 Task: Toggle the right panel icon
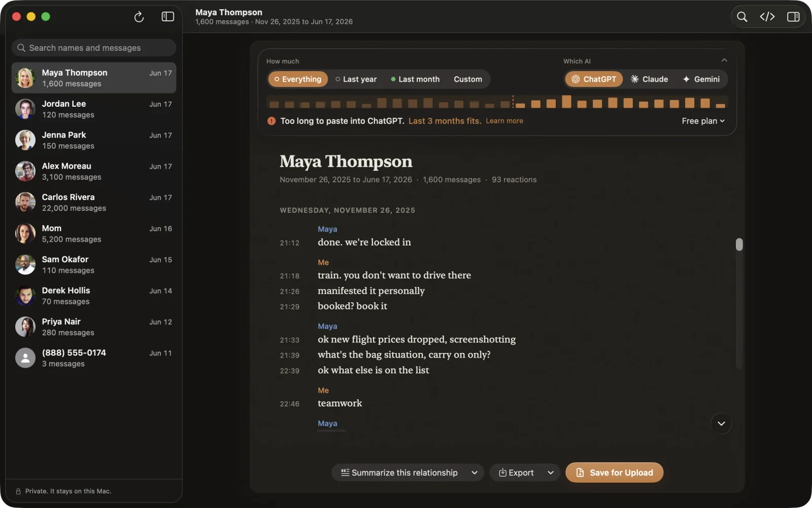(793, 17)
